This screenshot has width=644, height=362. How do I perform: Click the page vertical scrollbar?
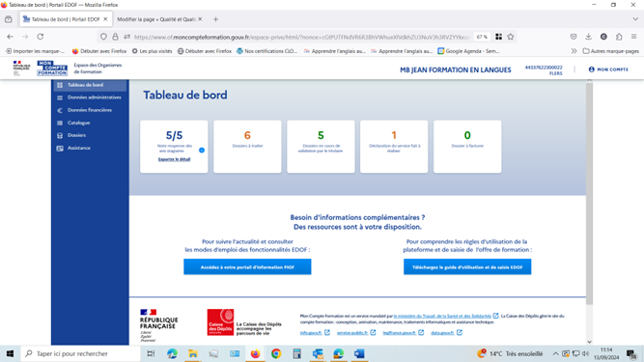point(589,193)
